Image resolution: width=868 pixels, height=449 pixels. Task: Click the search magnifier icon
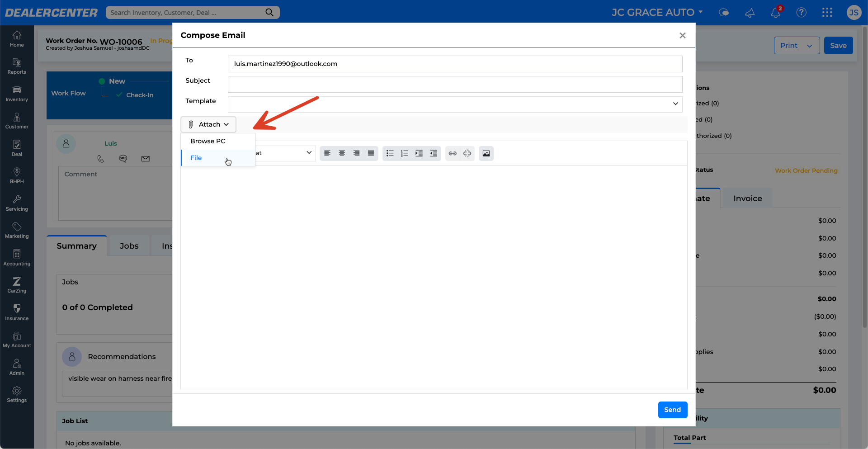tap(269, 12)
